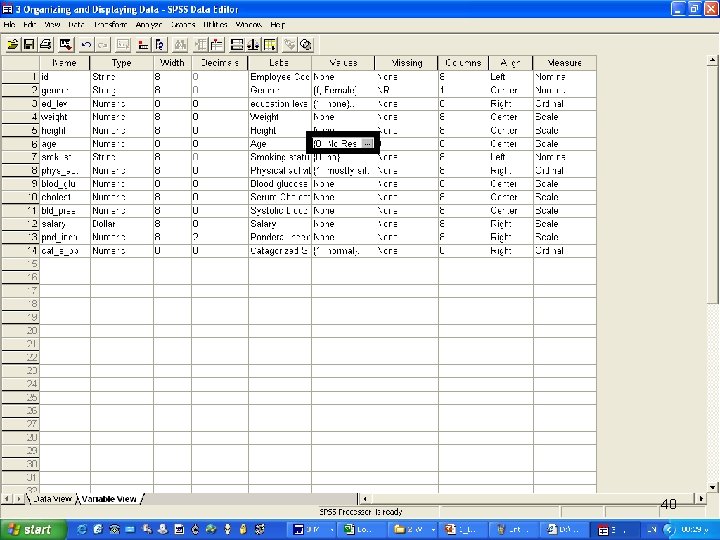
Task: Click the sheet tab scroll-left arrow
Action: coord(7,499)
